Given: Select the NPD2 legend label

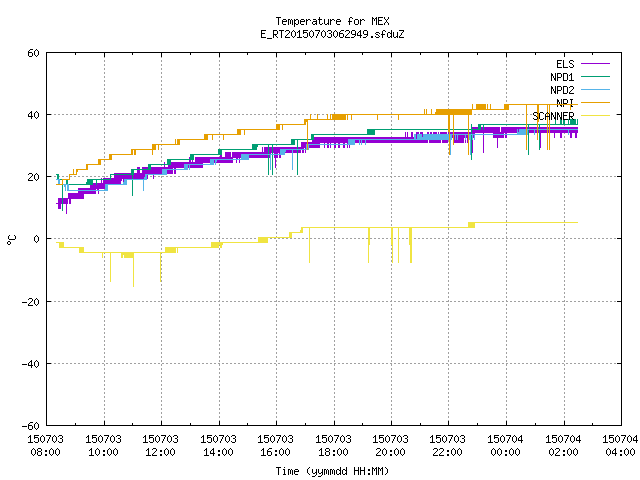Looking at the screenshot, I should pyautogui.click(x=562, y=90).
